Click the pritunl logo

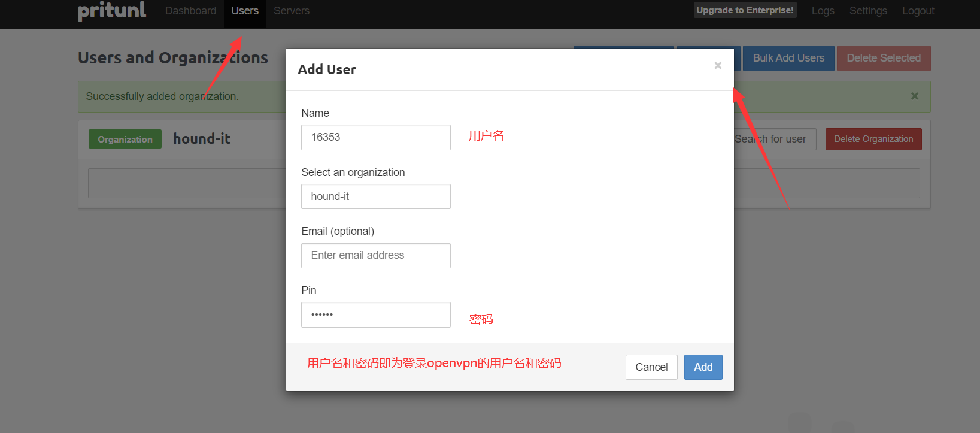click(x=112, y=11)
